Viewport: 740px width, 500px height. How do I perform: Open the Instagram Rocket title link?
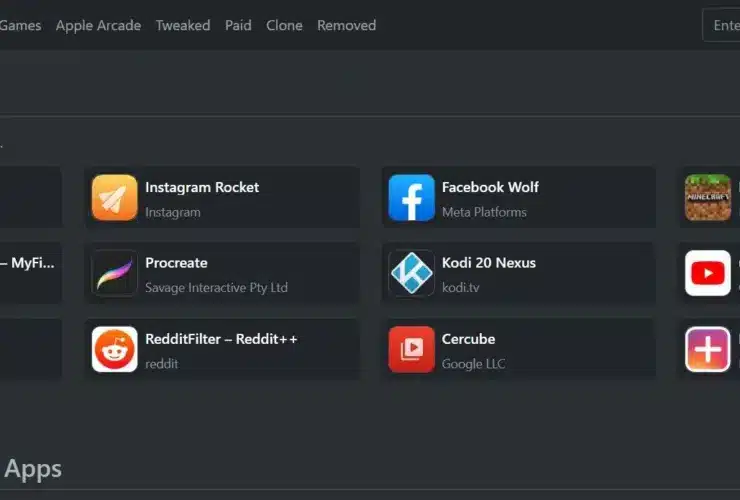click(202, 187)
